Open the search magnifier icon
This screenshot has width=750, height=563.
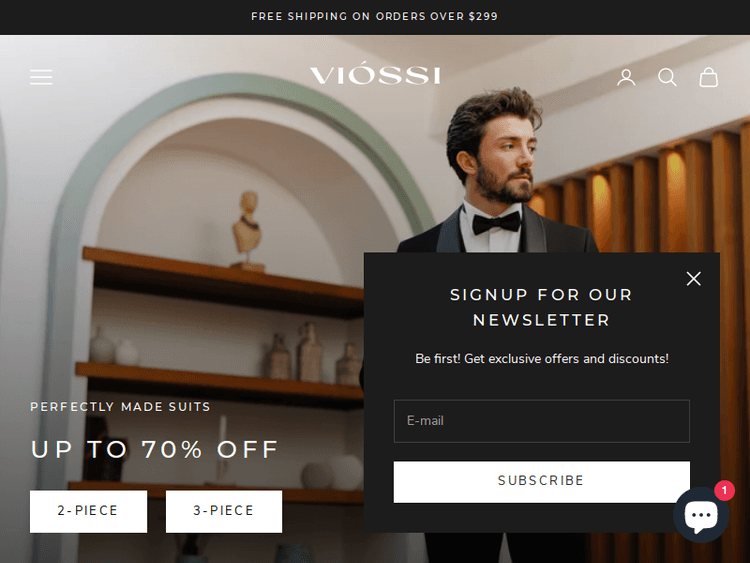667,77
